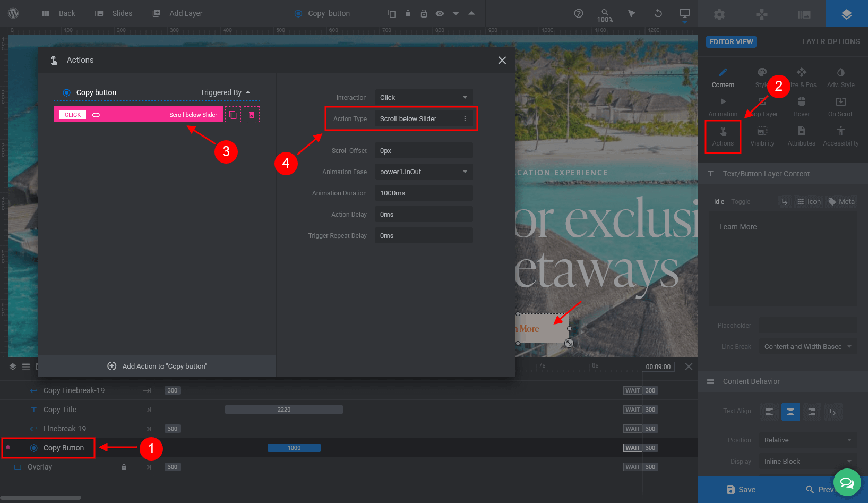Screen dimensions: 868x503
Task: Go Back from the editor
Action: click(59, 13)
